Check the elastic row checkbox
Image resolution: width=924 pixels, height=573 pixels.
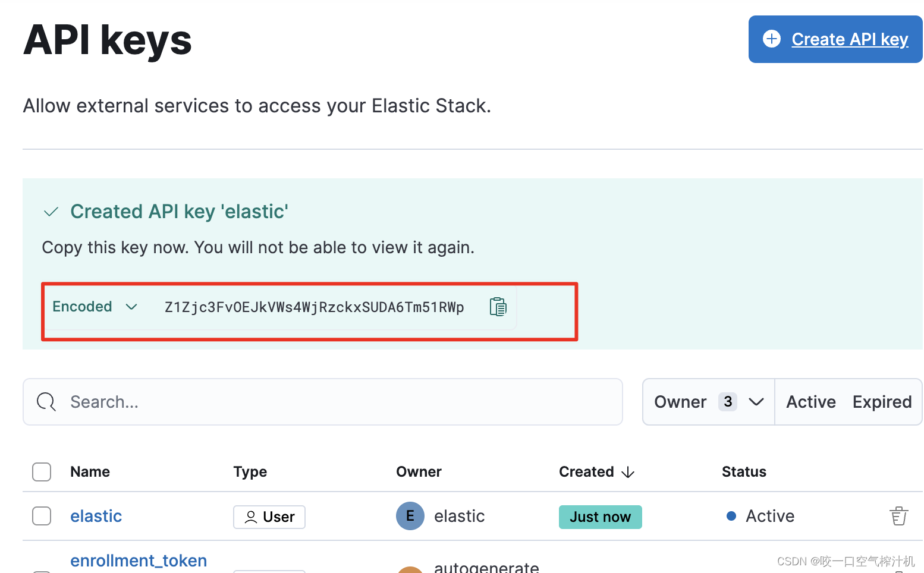point(41,516)
